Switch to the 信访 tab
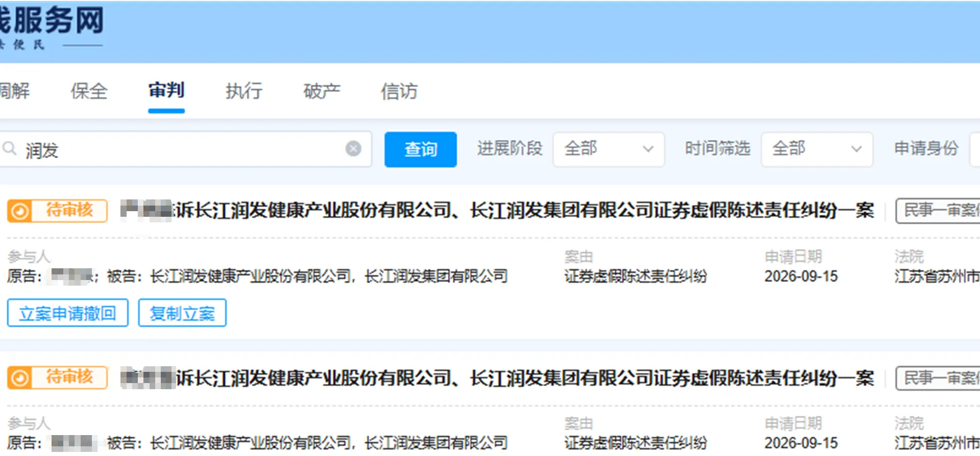980x456 pixels. (399, 91)
